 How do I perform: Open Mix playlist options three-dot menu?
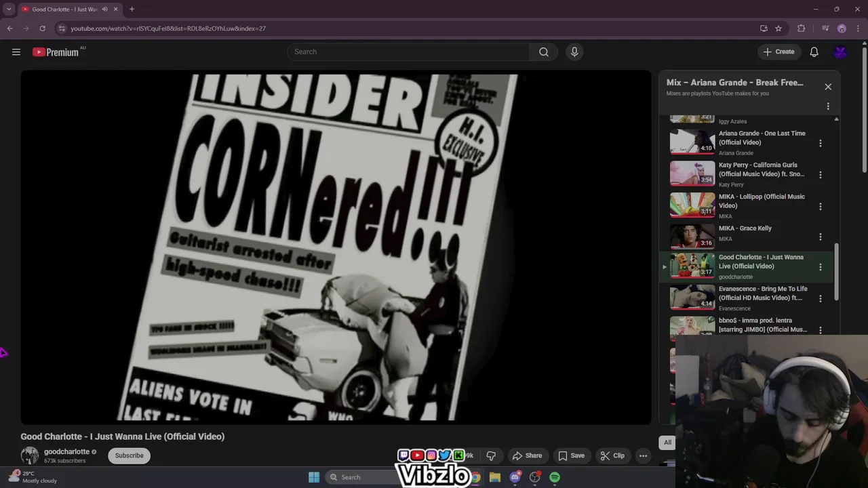tap(828, 106)
